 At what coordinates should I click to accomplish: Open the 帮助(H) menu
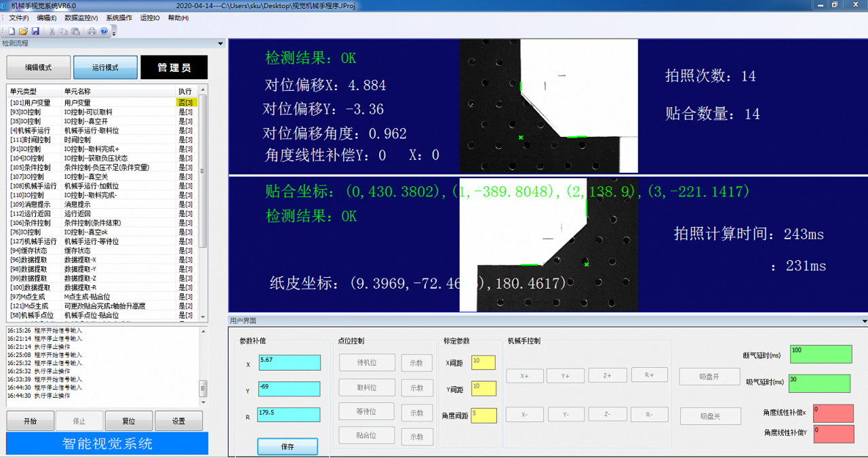click(178, 18)
